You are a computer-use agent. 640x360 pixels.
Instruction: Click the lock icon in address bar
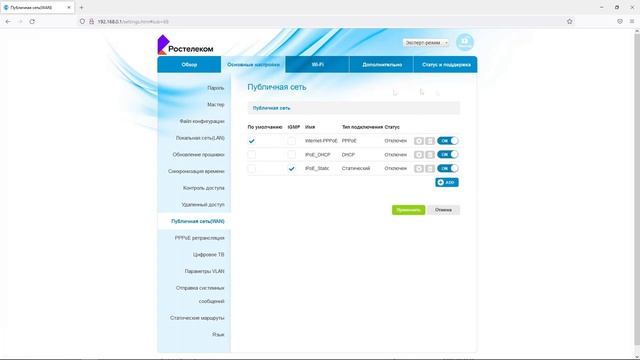pos(91,21)
